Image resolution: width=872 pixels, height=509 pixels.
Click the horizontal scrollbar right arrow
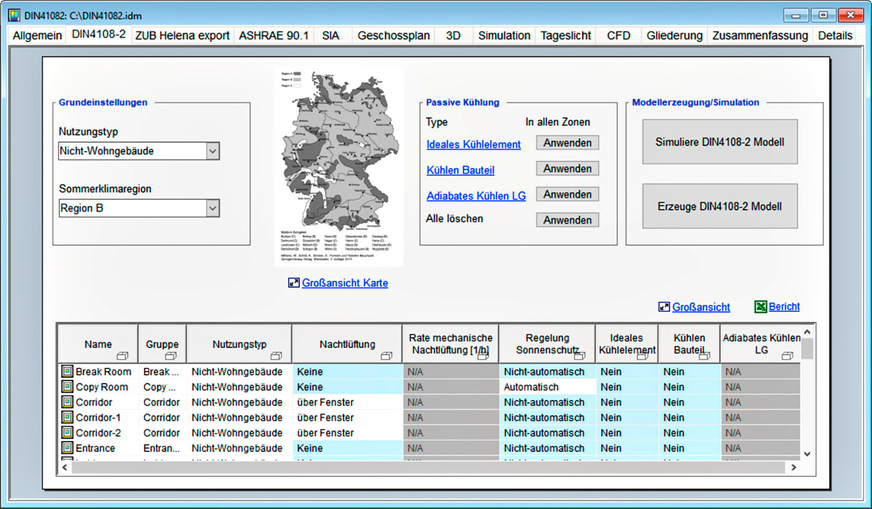(794, 467)
